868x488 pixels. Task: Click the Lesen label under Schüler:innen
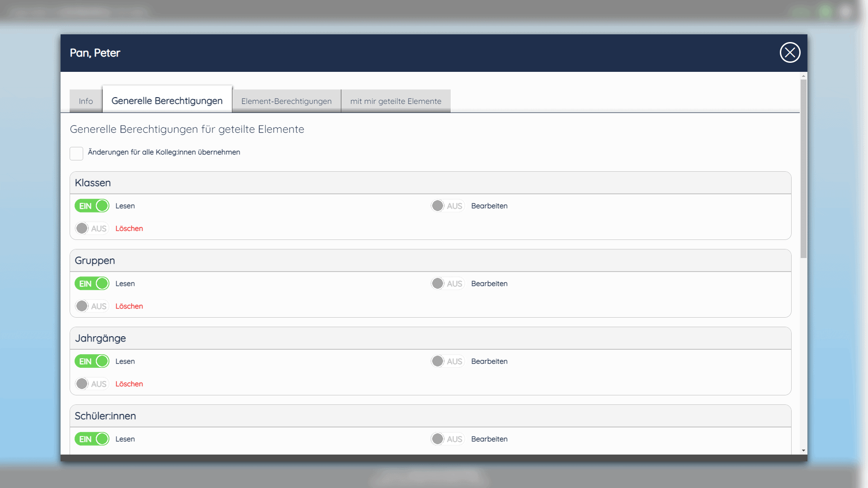click(125, 439)
